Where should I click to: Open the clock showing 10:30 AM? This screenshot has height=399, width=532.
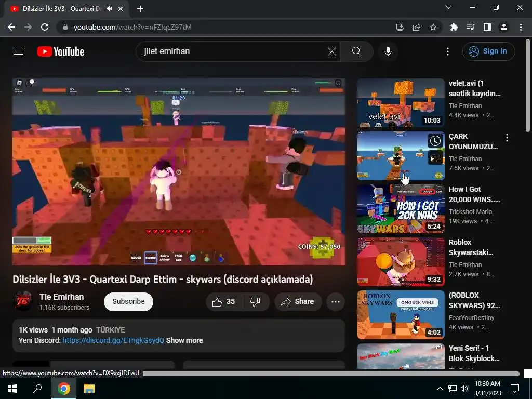coord(487,389)
